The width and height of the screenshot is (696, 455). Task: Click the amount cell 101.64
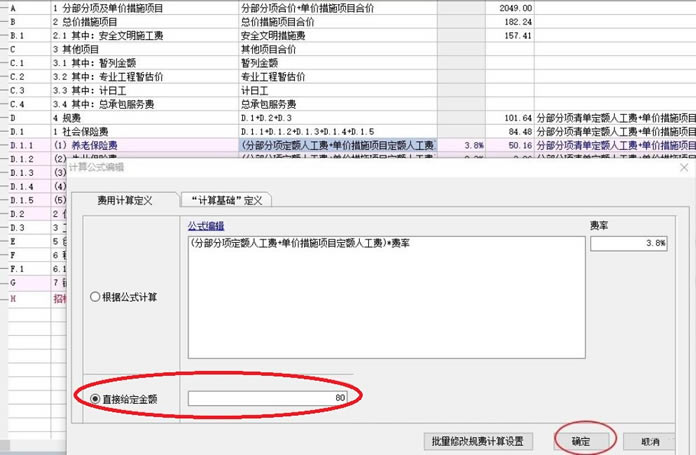tap(510, 118)
